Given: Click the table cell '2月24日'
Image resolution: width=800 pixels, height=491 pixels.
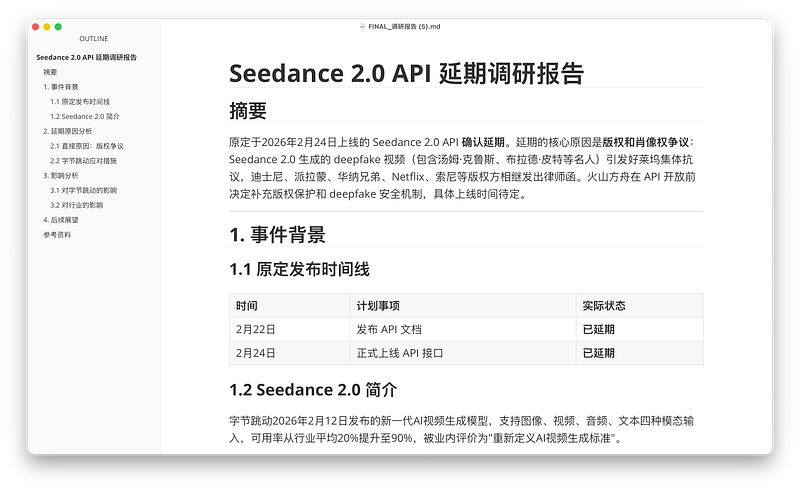Looking at the screenshot, I should click(289, 353).
